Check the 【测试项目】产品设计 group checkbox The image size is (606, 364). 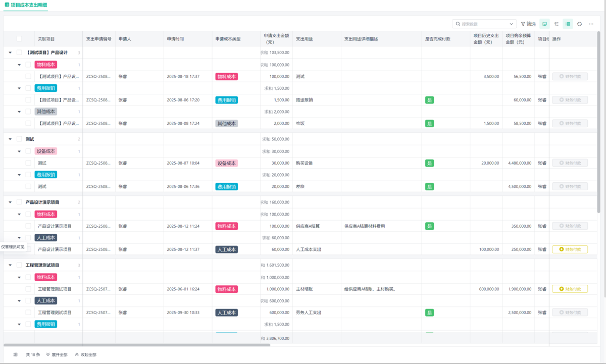tap(19, 53)
